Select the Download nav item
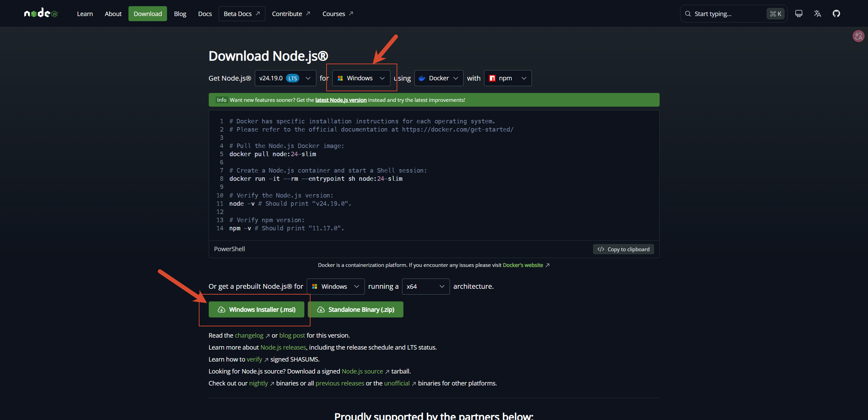Screen dimensions: 868x420 [148, 14]
